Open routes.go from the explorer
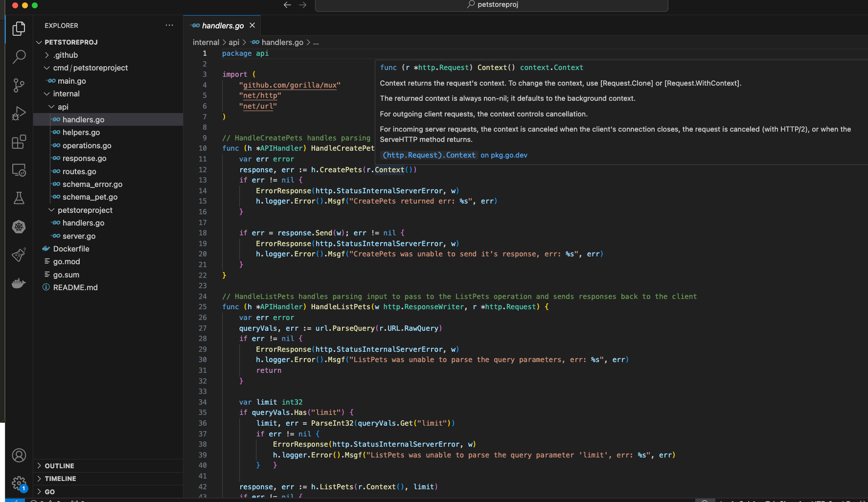 click(x=79, y=172)
